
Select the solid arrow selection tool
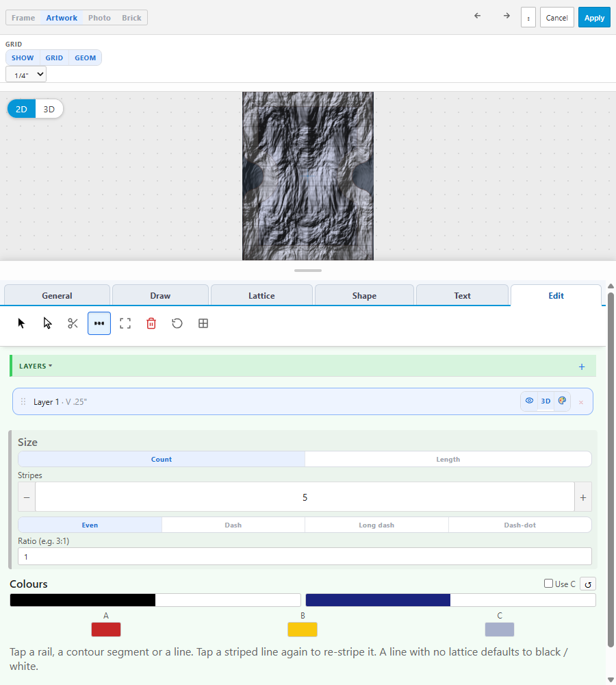click(x=21, y=323)
